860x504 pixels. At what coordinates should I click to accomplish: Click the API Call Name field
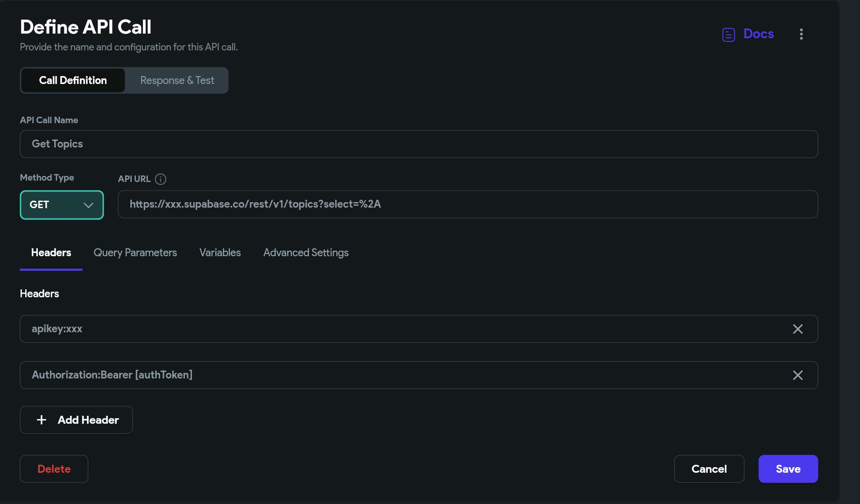click(x=418, y=144)
